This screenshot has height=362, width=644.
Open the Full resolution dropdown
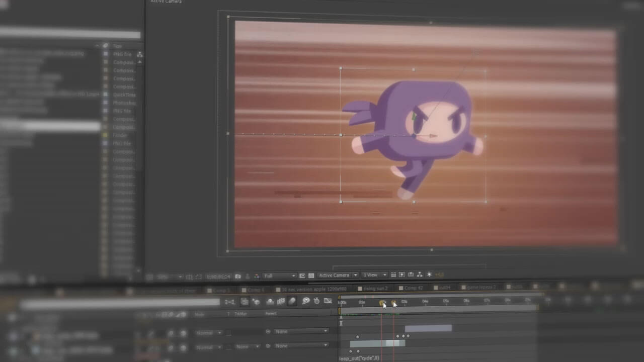280,276
